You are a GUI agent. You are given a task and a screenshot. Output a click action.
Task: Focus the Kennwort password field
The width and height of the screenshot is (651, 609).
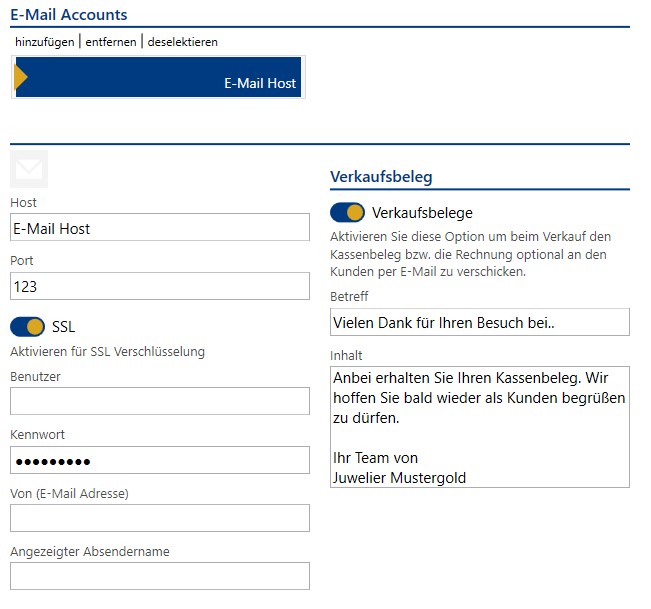click(160, 460)
